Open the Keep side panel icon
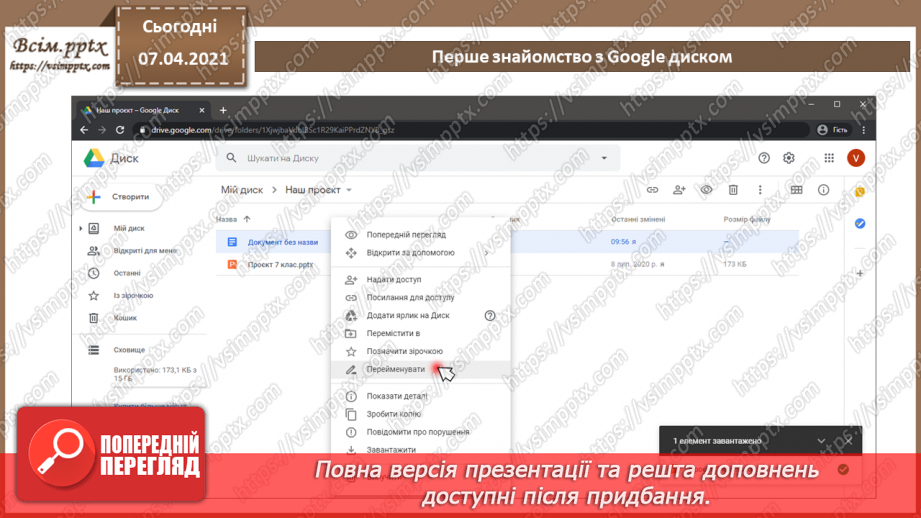The width and height of the screenshot is (921, 518). (860, 192)
